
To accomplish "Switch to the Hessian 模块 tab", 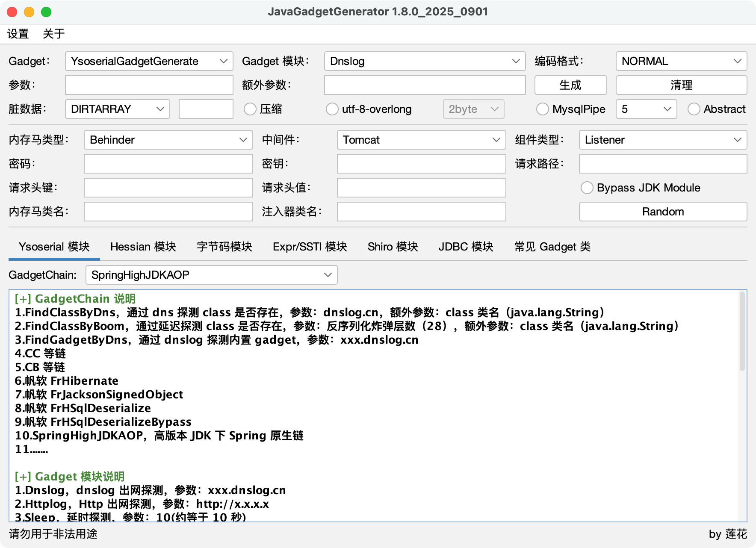I will click(x=143, y=247).
